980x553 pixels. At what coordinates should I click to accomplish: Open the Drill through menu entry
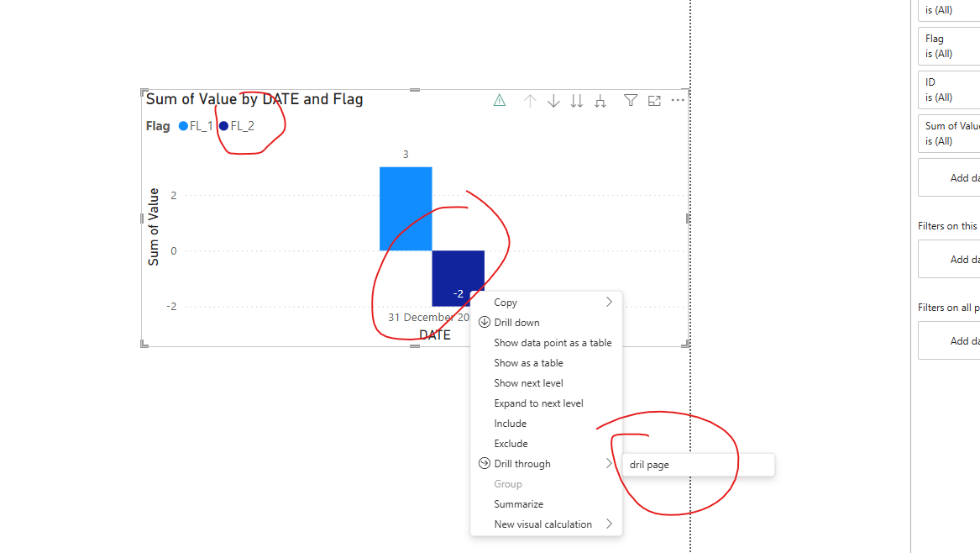point(546,464)
